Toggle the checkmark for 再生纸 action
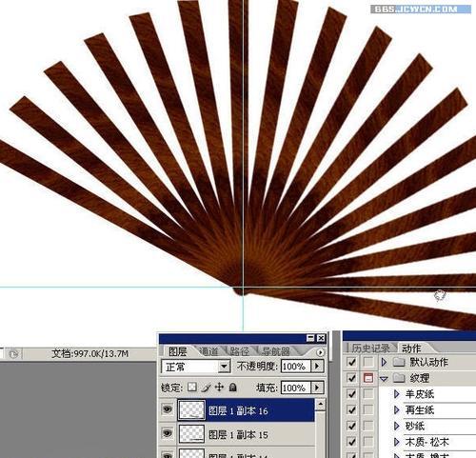This screenshot has width=476, height=458. (351, 409)
